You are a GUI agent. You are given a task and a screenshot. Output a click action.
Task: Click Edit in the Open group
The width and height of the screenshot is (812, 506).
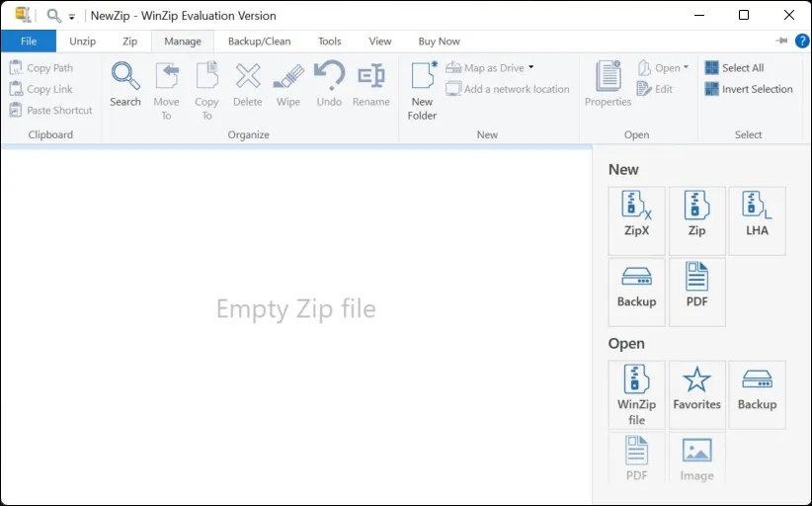click(655, 89)
